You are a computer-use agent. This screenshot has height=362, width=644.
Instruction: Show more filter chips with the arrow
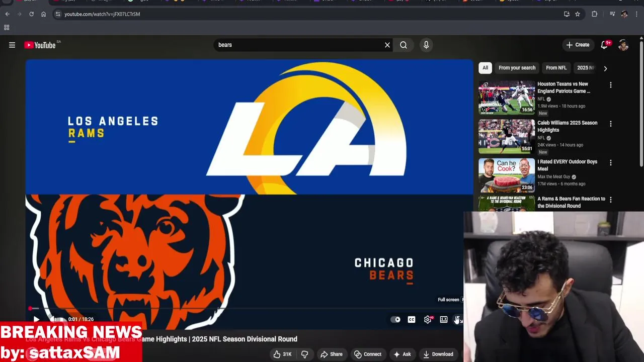point(605,68)
